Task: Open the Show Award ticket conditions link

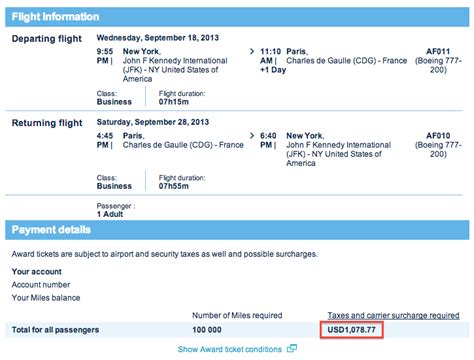Action: click(x=230, y=349)
